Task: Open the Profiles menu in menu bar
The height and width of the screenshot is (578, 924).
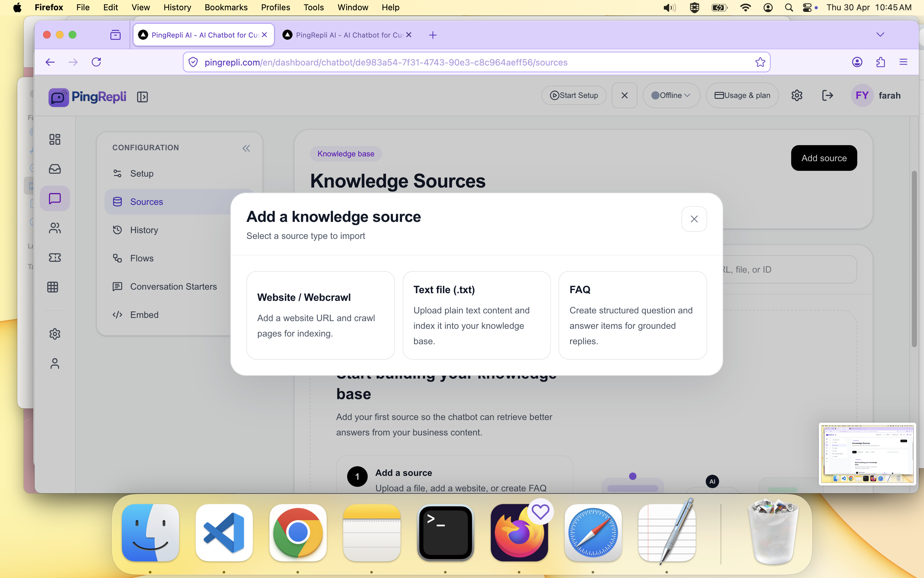Action: tap(275, 7)
